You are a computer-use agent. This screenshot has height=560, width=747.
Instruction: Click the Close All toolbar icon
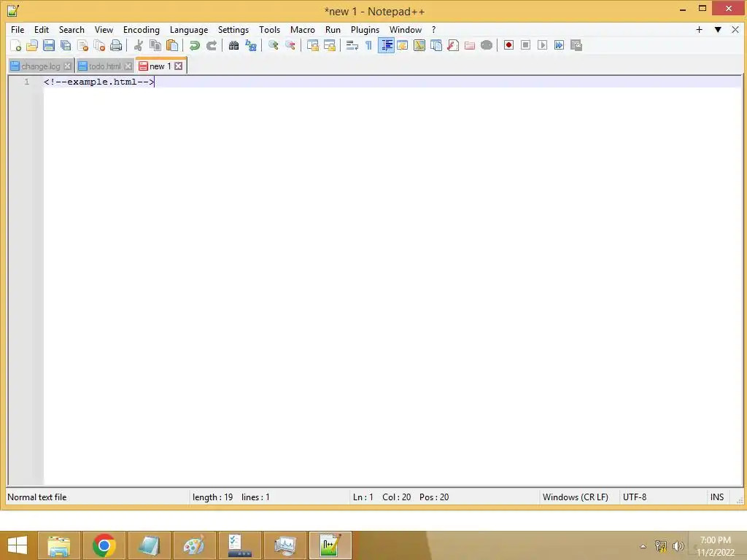(x=99, y=45)
